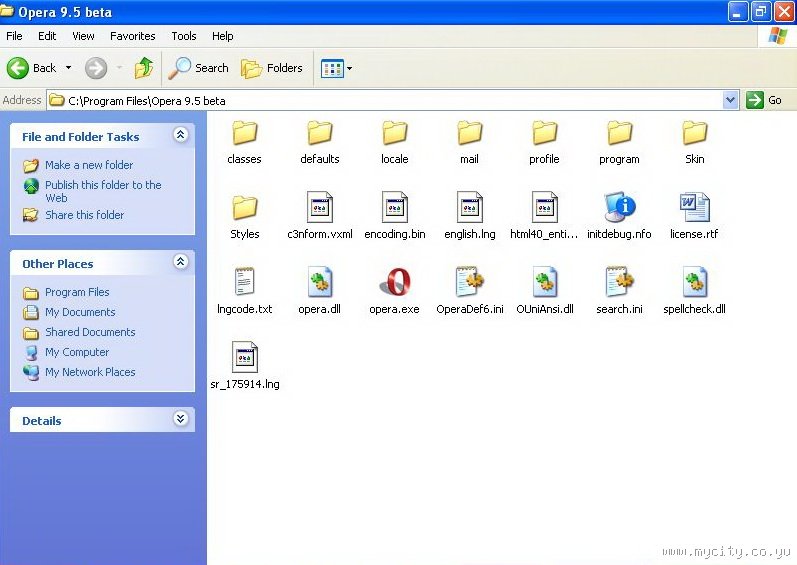Screen dimensions: 797x565
Task: Select the search.ini settings icon
Action: tap(620, 281)
